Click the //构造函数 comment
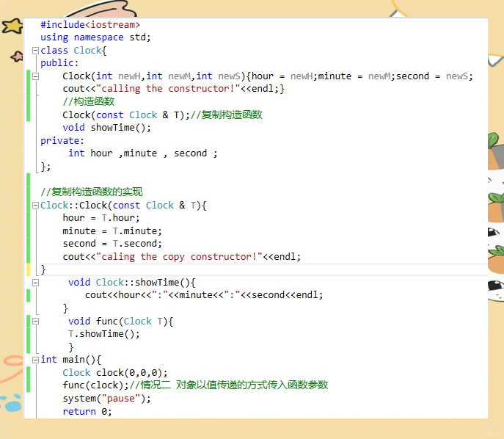The height and width of the screenshot is (439, 504). 88,101
